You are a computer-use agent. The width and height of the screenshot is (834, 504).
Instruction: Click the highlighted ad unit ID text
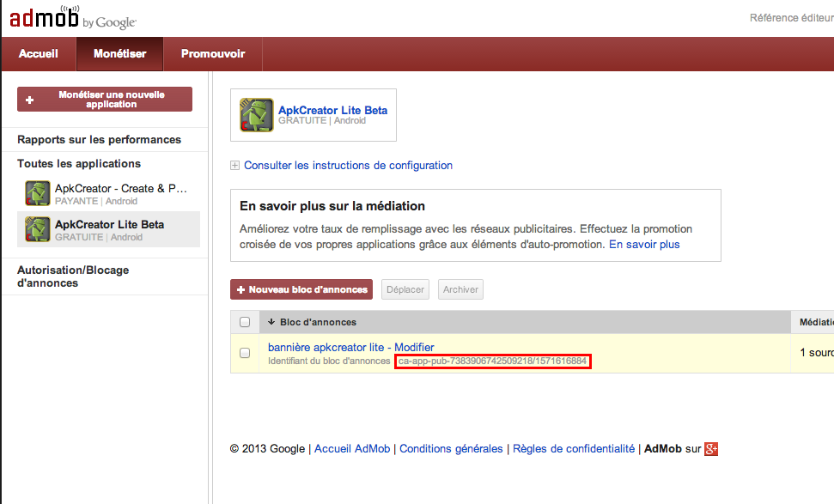click(x=492, y=361)
